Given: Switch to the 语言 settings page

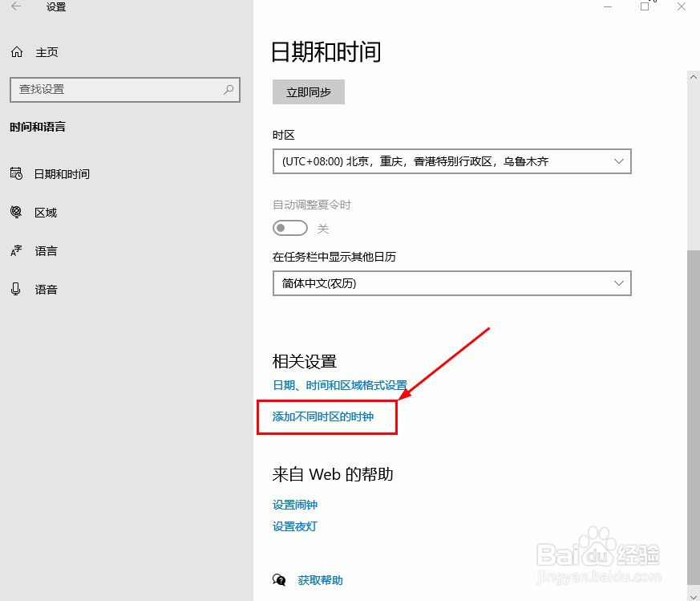Looking at the screenshot, I should click(x=46, y=250).
